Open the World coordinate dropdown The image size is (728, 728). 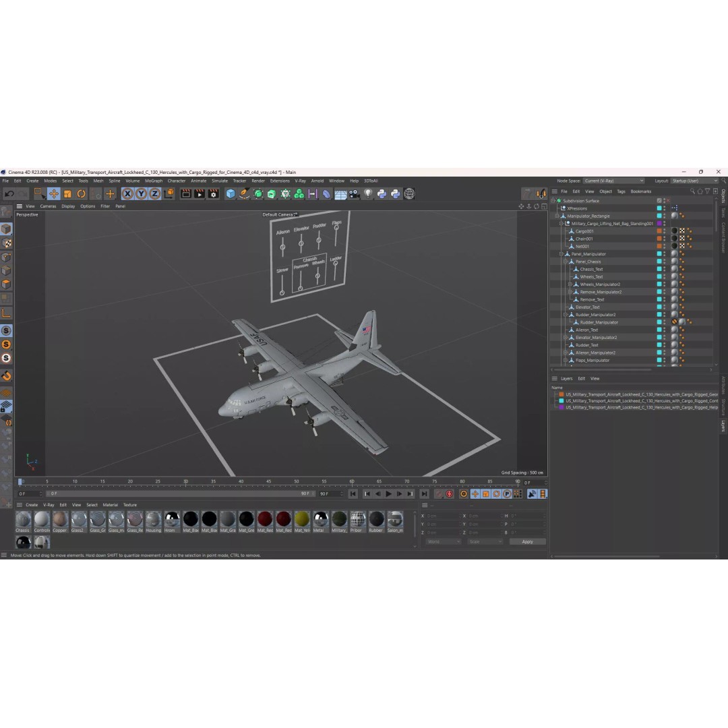(x=444, y=542)
